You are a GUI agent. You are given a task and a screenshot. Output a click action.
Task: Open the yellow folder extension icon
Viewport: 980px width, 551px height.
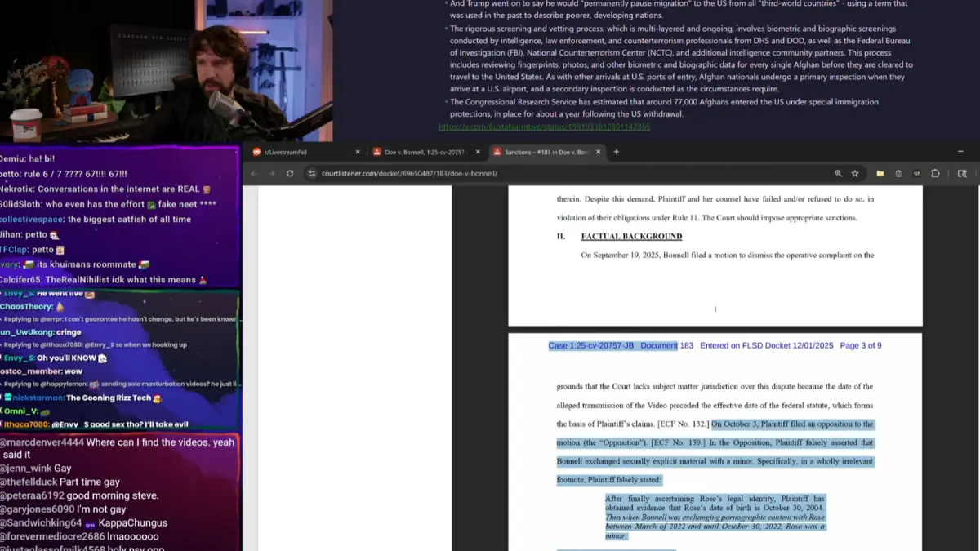pyautogui.click(x=880, y=173)
